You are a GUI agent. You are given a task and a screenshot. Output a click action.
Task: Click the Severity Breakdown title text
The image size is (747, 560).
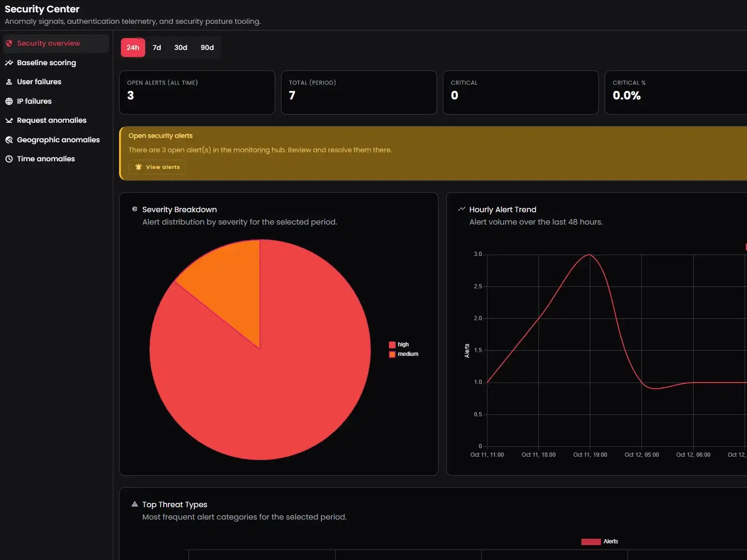pyautogui.click(x=179, y=209)
